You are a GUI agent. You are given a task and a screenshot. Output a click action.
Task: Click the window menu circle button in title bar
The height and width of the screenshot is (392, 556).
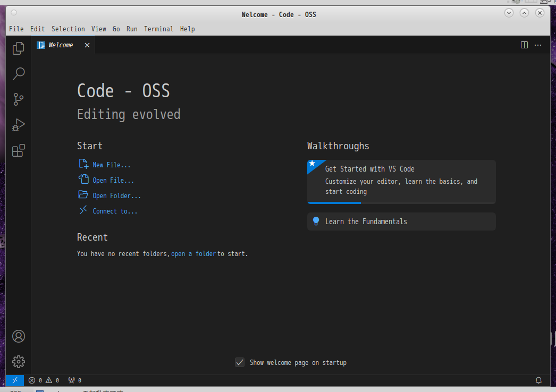point(14,13)
